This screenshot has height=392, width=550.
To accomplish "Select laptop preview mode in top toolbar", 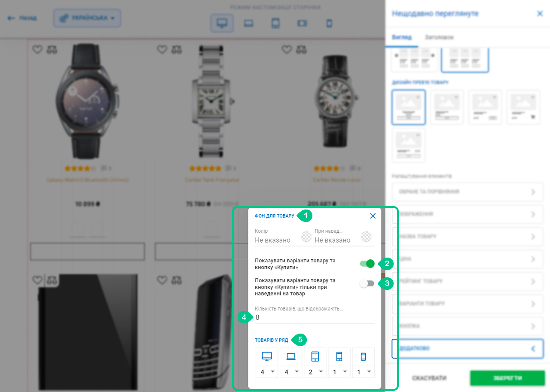I will click(248, 23).
